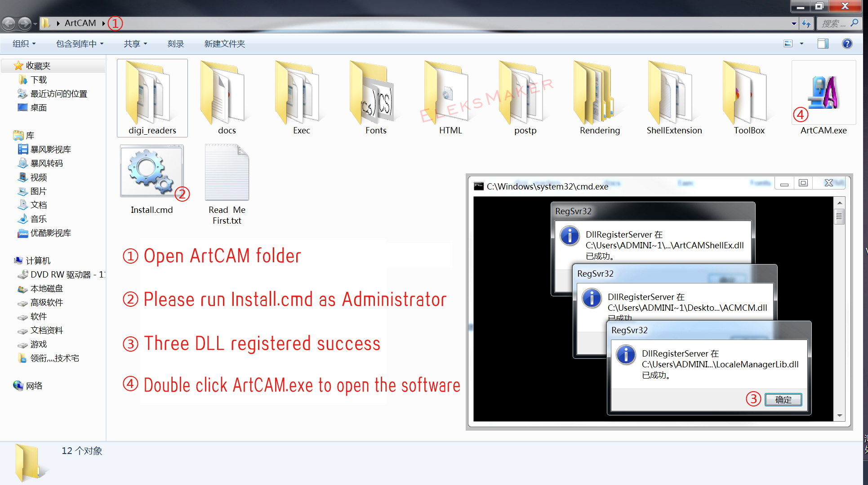Click the cmd window scrollbar down arrow
The width and height of the screenshot is (868, 485).
(x=839, y=415)
